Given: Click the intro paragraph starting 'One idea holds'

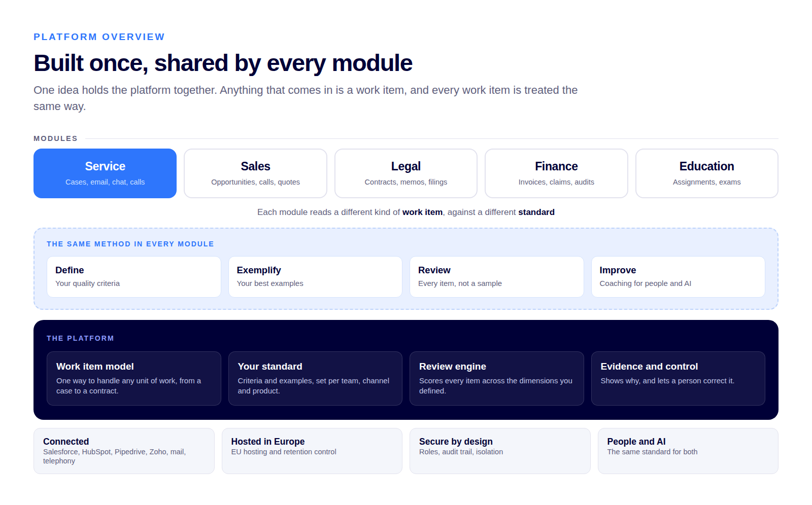Looking at the screenshot, I should (x=306, y=98).
